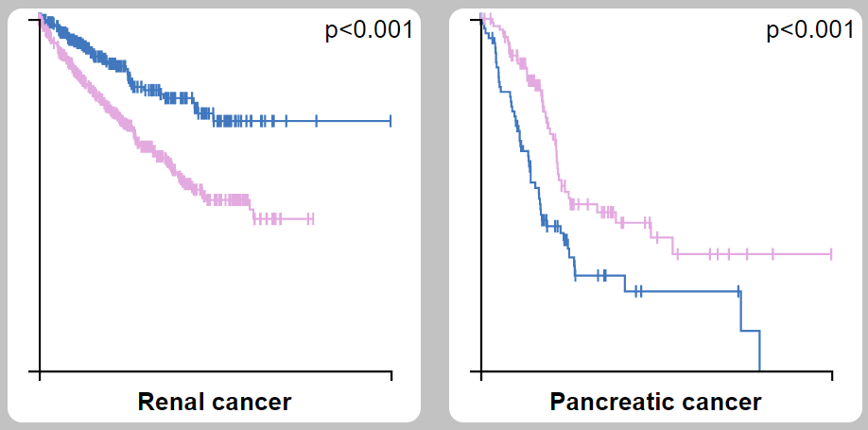This screenshot has width=868, height=430.
Task: Click last censor tick on Pancreatic pink curve
Action: (831, 254)
